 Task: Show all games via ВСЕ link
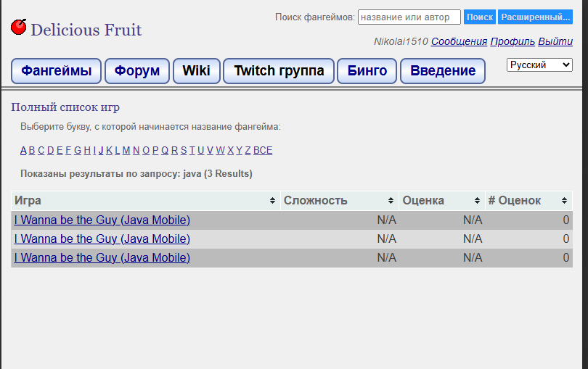click(263, 151)
